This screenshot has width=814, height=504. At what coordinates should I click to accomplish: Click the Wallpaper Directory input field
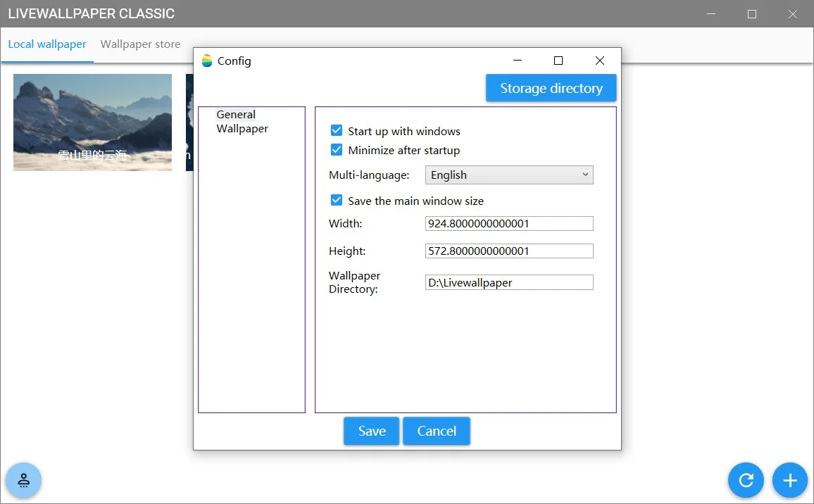[508, 282]
